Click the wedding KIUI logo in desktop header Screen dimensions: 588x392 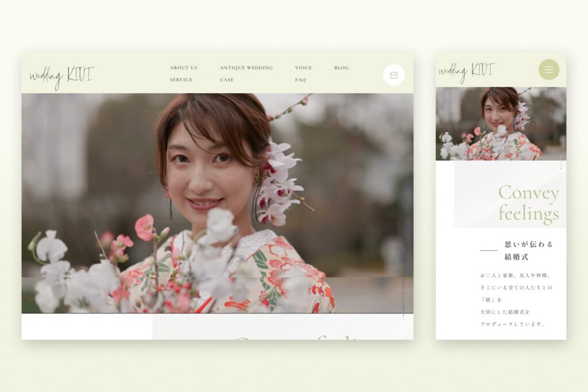tap(61, 76)
